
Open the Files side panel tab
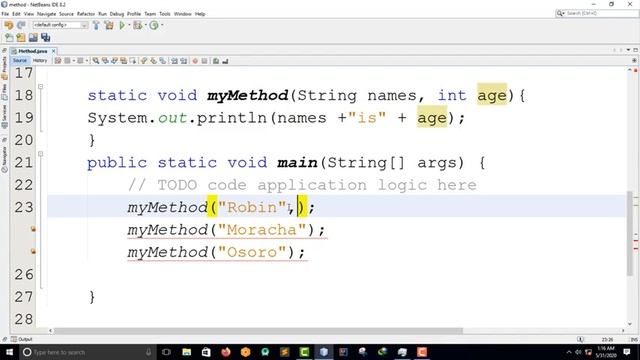pyautogui.click(x=4, y=92)
